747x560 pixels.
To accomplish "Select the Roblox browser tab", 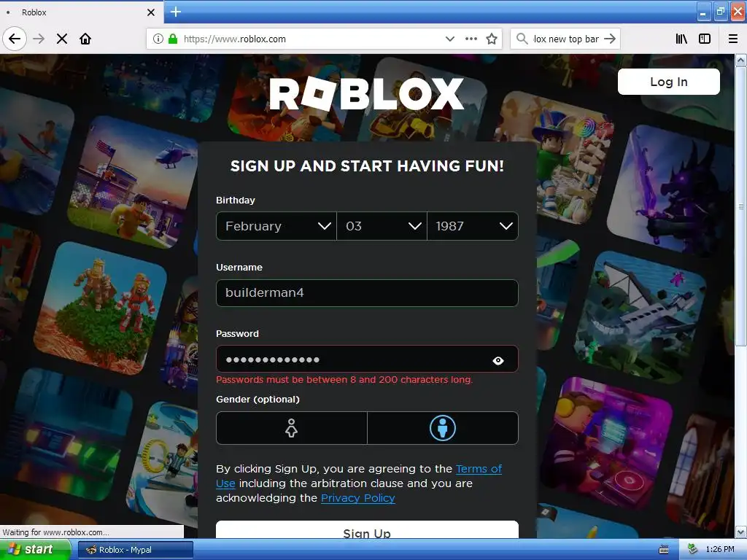I will pos(81,12).
